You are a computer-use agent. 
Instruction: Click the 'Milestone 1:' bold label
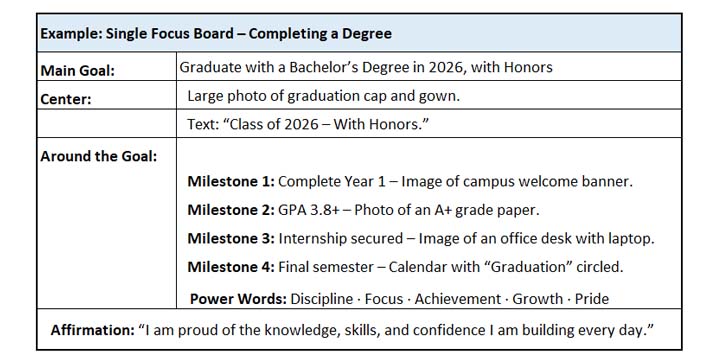(231, 181)
